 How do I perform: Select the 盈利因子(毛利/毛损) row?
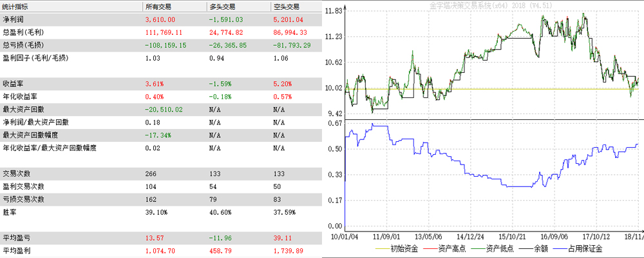pos(35,58)
